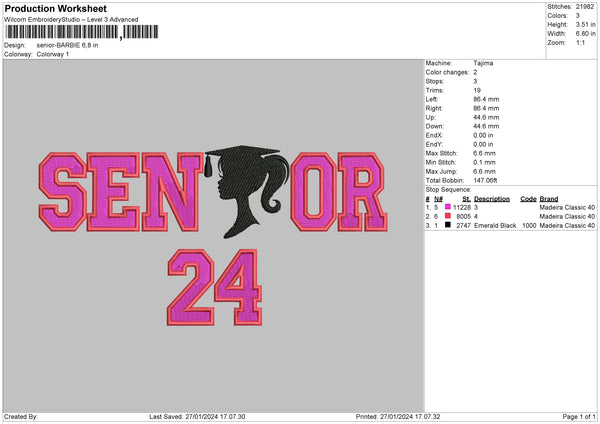The height and width of the screenshot is (424, 600).
Task: Click the Barbie silhouette with graduation cap
Action: [246, 191]
